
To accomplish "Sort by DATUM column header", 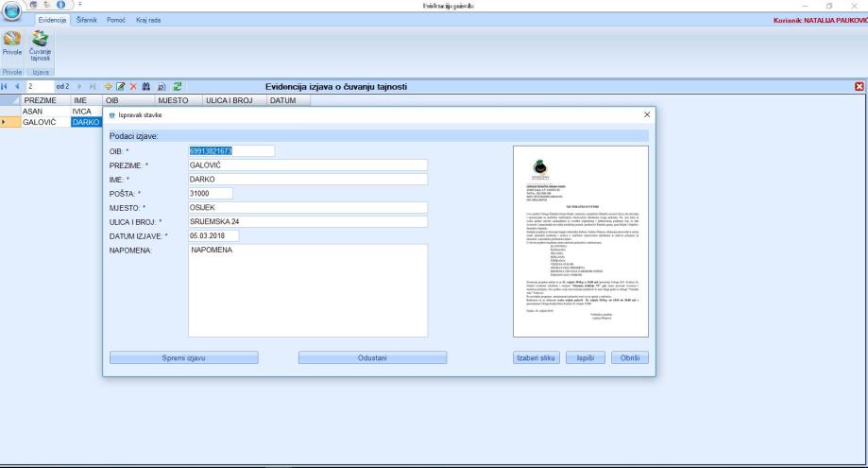I will pos(288,100).
